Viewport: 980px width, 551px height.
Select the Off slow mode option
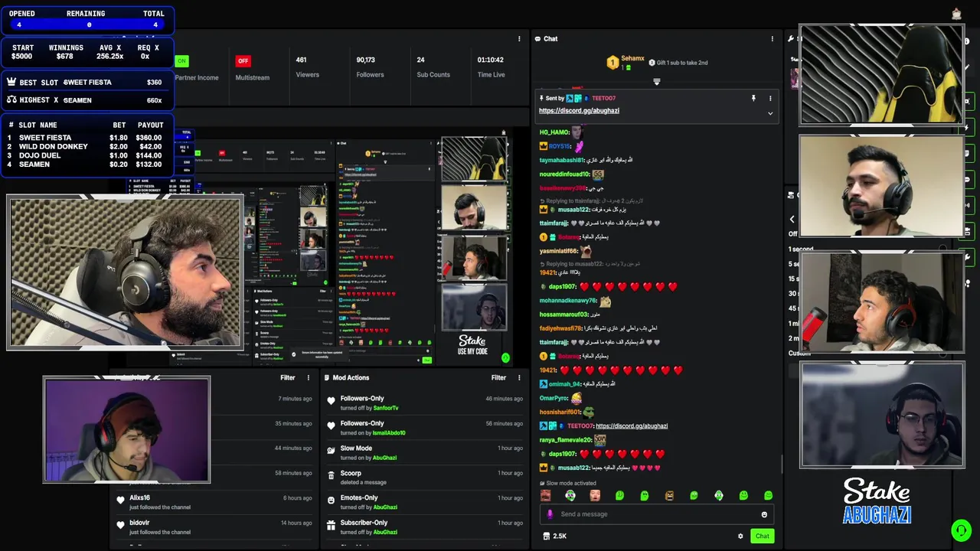793,234
